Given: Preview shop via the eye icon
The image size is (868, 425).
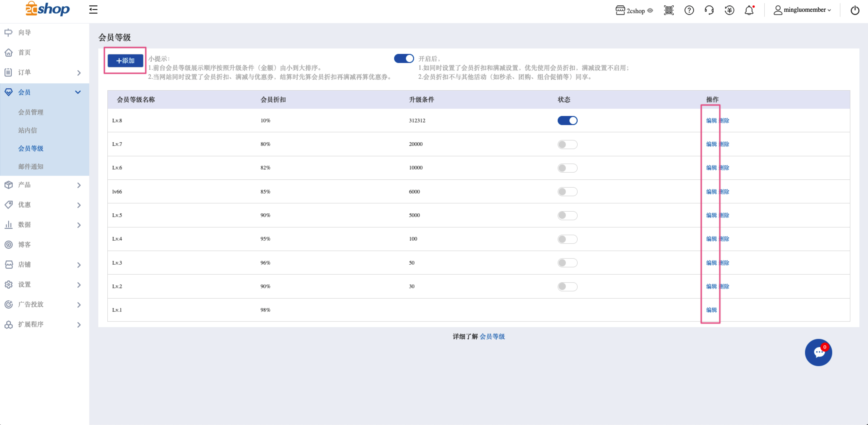Looking at the screenshot, I should [x=650, y=11].
